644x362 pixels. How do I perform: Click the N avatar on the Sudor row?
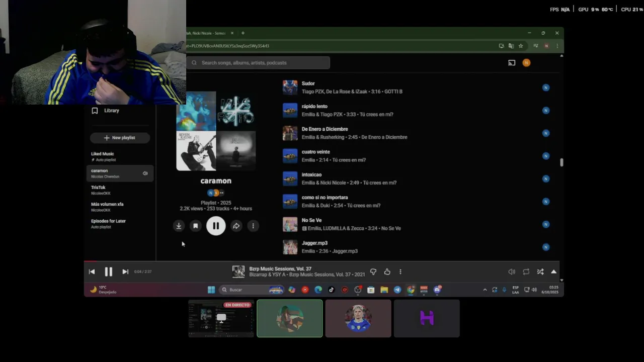click(546, 87)
